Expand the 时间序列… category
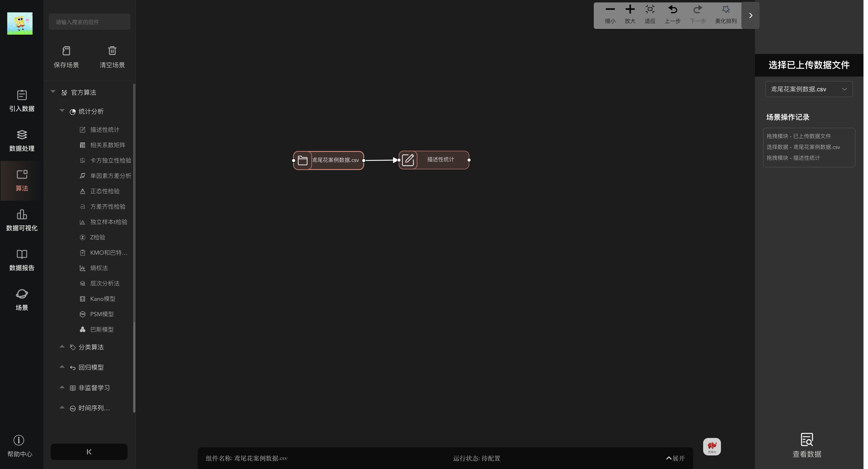 [62, 408]
